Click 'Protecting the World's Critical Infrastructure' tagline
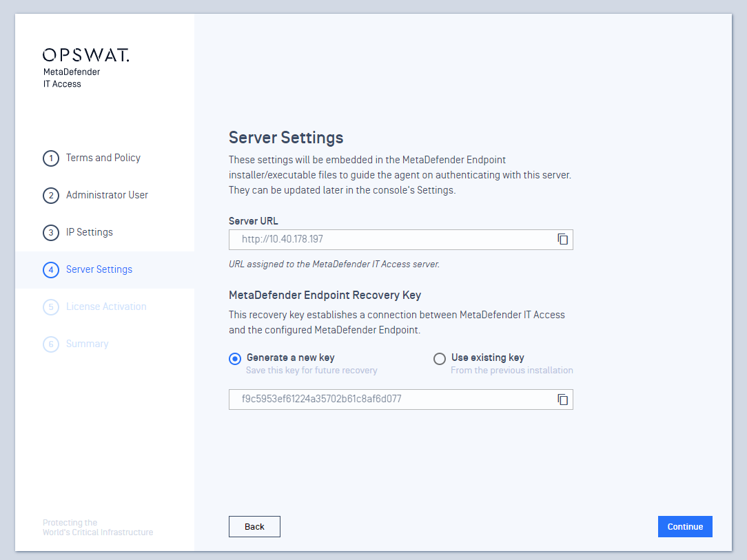The image size is (747, 560). tap(98, 527)
